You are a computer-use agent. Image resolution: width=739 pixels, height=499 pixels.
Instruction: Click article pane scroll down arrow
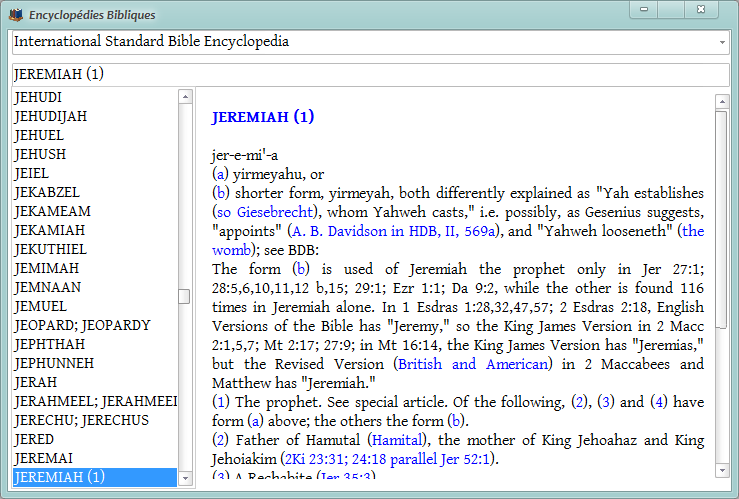click(722, 470)
